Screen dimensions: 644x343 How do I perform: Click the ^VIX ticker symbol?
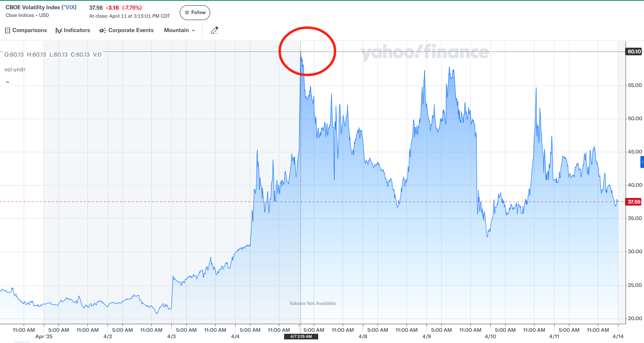[x=69, y=7]
